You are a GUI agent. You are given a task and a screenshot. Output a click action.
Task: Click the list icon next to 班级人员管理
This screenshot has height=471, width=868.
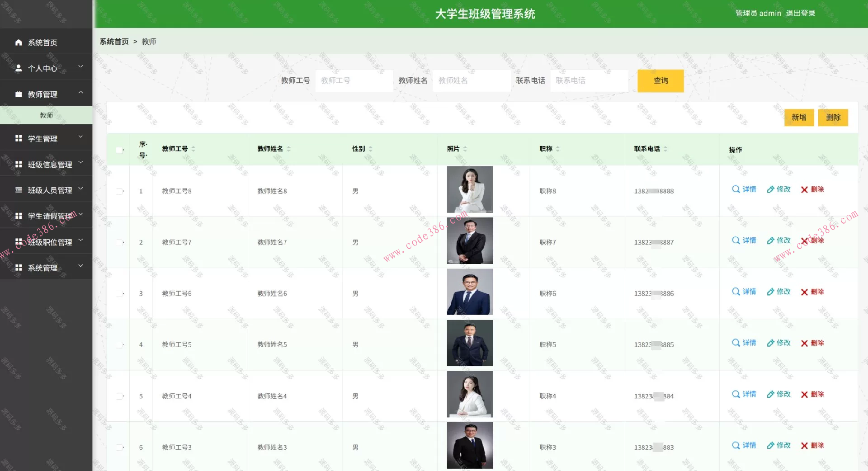pos(19,190)
